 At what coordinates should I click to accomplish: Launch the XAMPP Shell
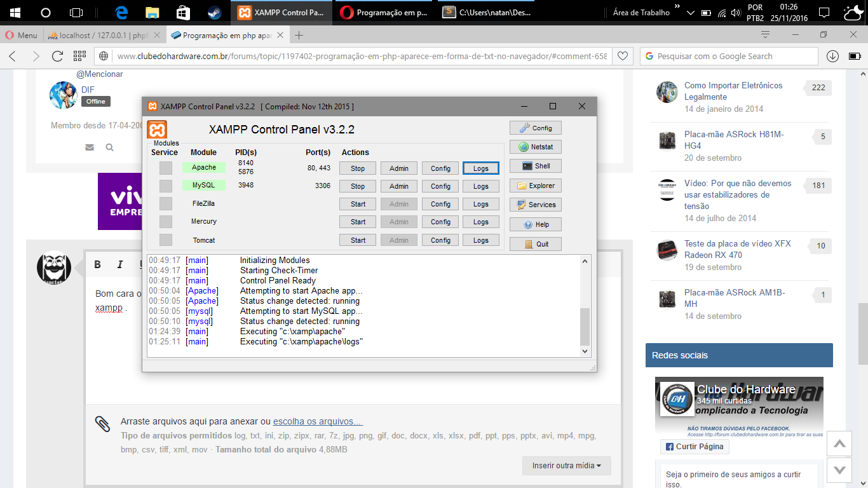[x=536, y=166]
